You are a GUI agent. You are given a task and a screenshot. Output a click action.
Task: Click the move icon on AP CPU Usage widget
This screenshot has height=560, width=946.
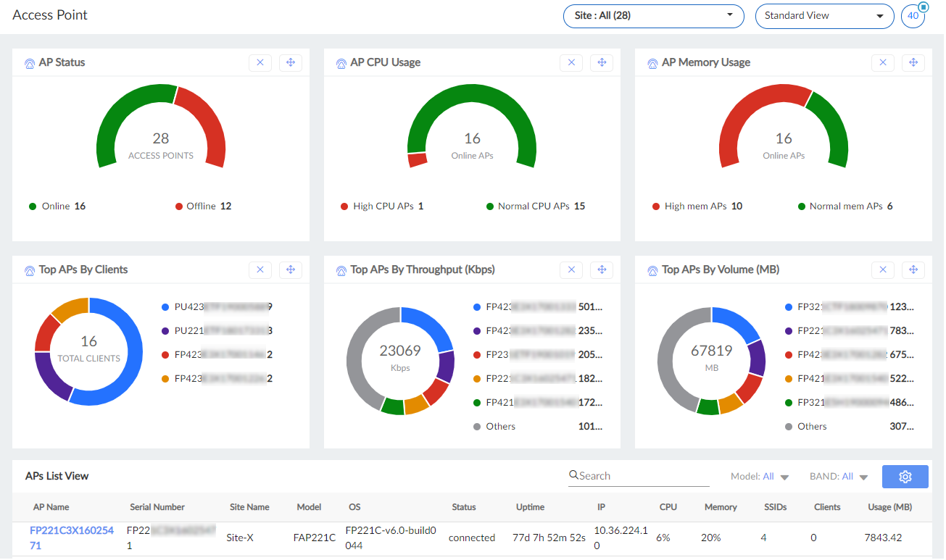[602, 62]
